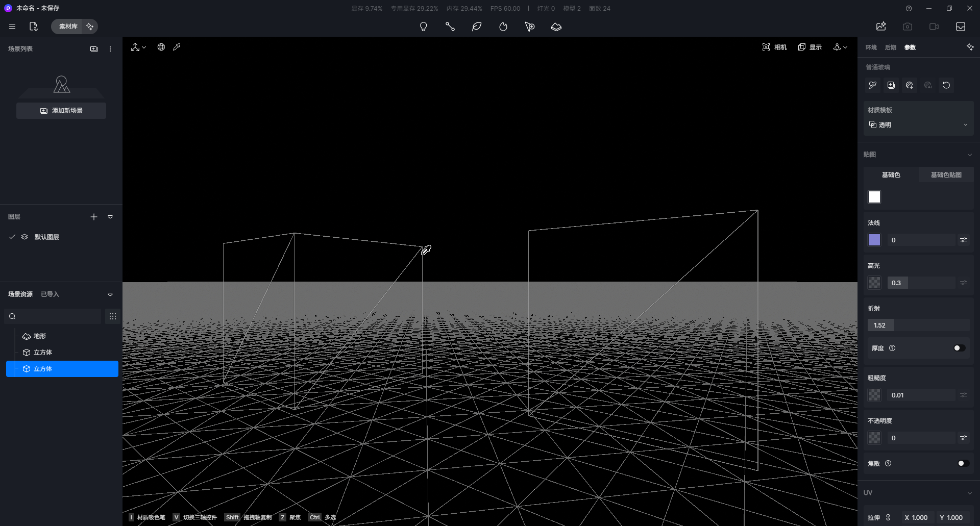Image resolution: width=980 pixels, height=526 pixels.
Task: Click the white base color swatch
Action: (x=874, y=197)
